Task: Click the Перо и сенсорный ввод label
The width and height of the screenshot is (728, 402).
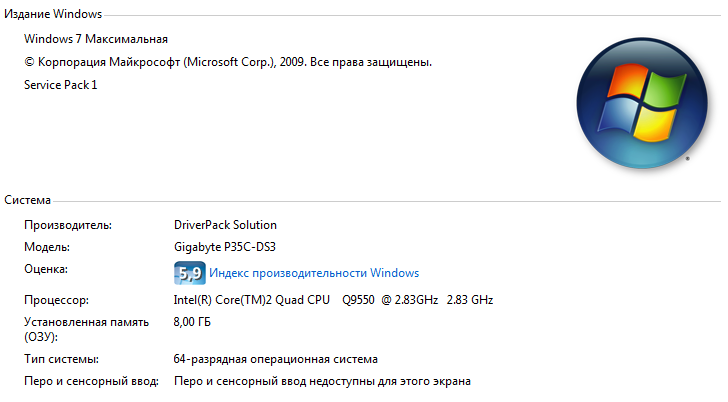Action: [91, 382]
